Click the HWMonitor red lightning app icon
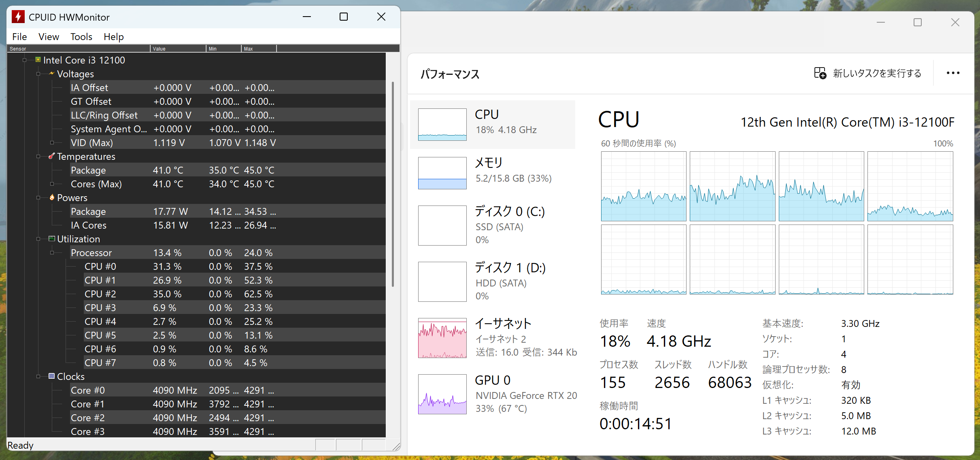This screenshot has width=980, height=460. [18, 17]
